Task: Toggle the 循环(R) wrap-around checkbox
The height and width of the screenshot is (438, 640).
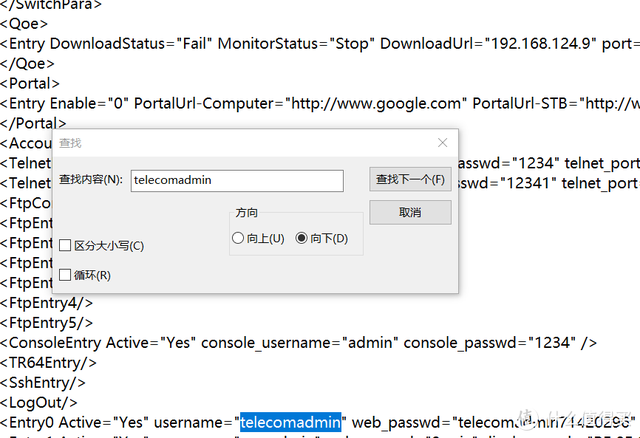Action: click(66, 275)
